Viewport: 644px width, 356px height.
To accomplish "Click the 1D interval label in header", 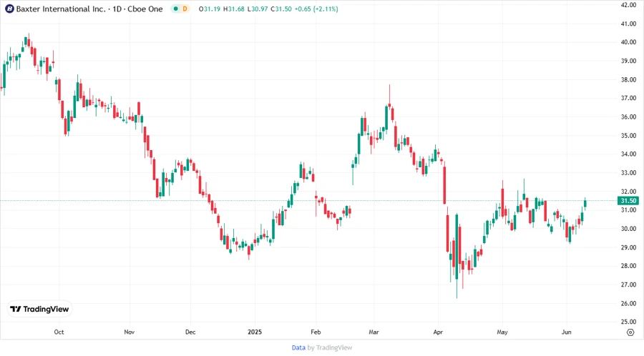I will pyautogui.click(x=117, y=9).
